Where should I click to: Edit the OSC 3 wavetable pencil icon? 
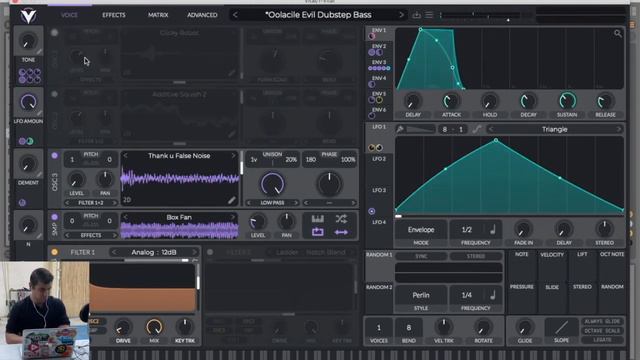tap(231, 200)
